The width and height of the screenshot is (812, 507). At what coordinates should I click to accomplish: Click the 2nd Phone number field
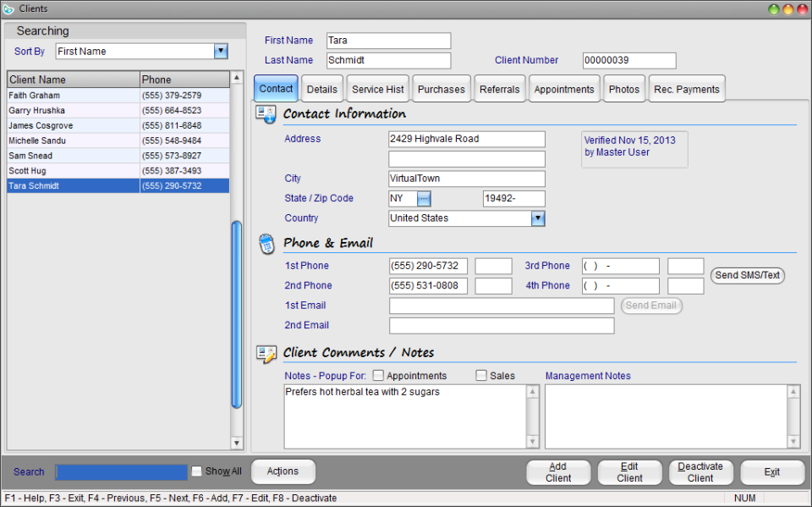point(428,285)
